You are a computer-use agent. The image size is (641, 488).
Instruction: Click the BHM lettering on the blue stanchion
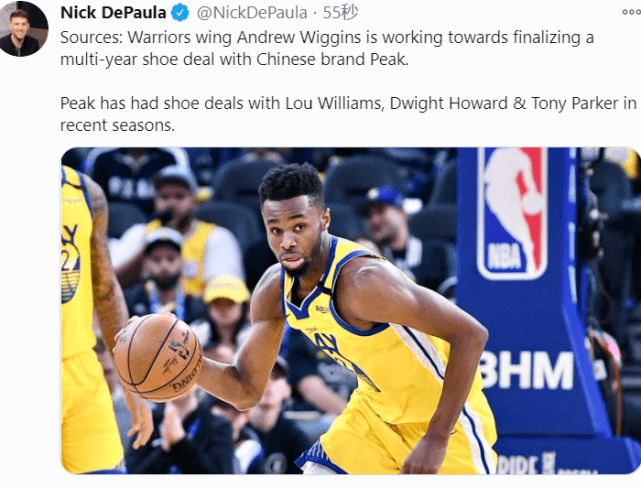pos(527,370)
